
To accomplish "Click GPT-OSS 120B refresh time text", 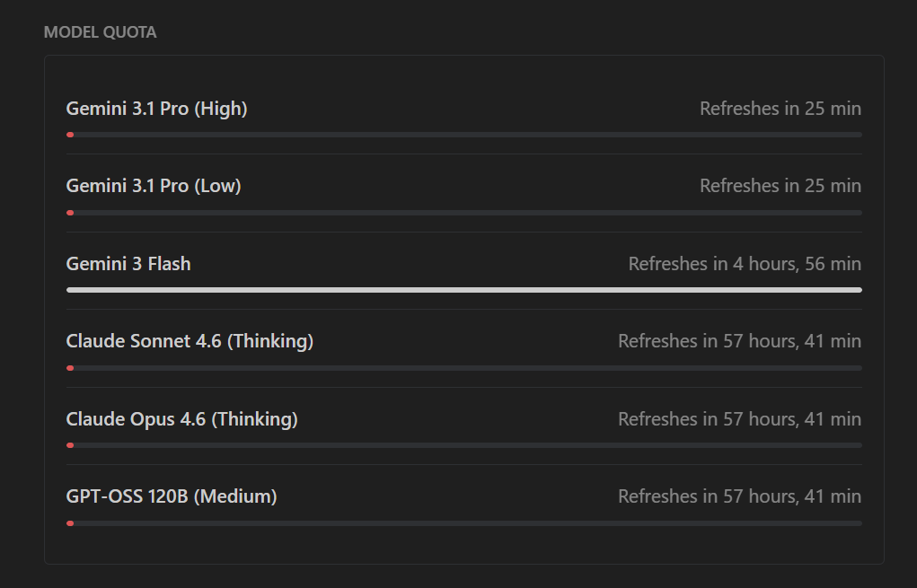I will coord(739,496).
